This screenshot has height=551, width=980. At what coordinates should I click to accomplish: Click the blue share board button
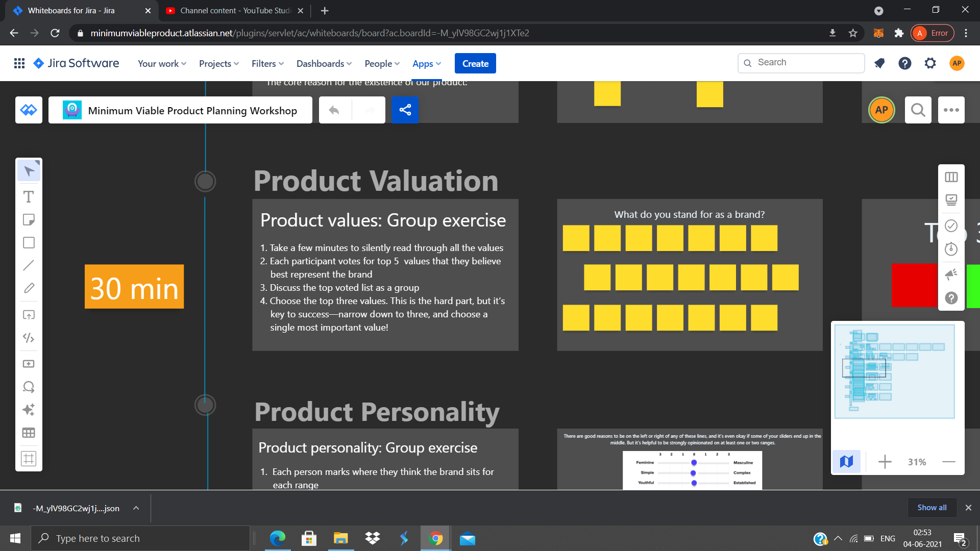click(405, 110)
